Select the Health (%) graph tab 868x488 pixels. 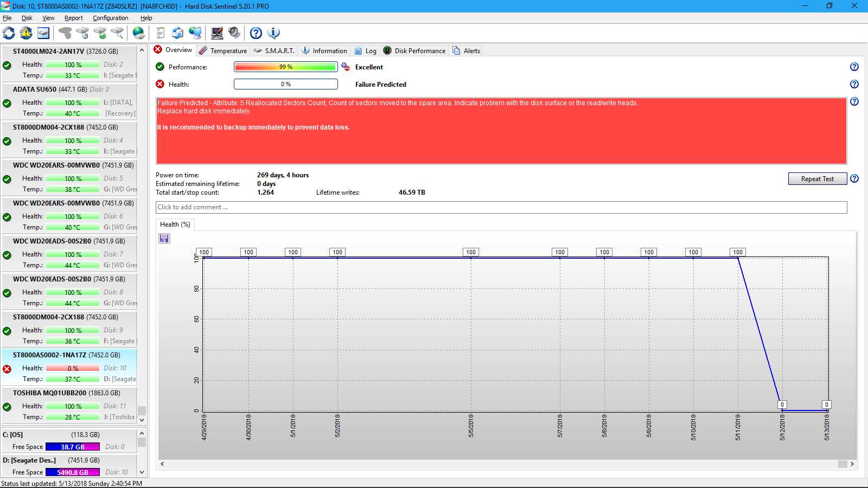175,224
